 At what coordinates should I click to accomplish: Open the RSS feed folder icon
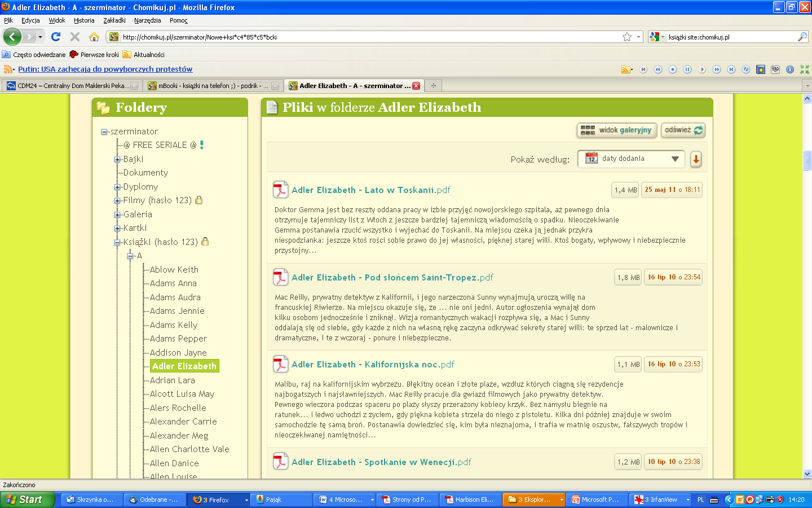626,69
